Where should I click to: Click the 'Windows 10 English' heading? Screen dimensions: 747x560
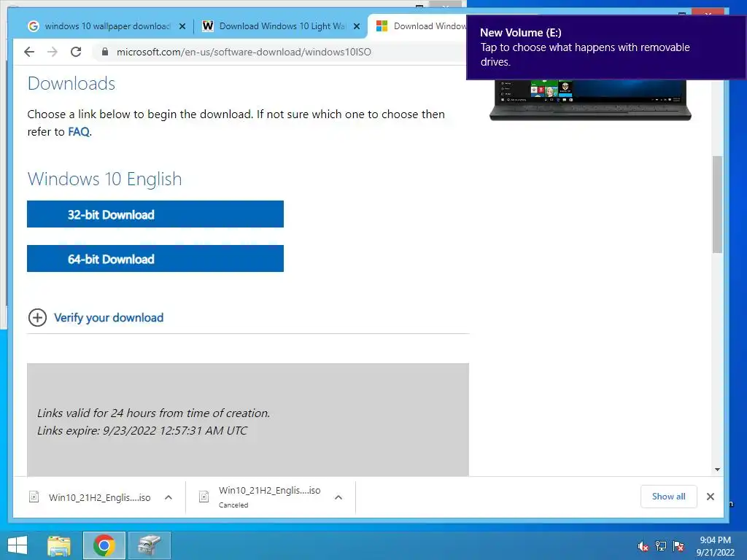click(105, 179)
